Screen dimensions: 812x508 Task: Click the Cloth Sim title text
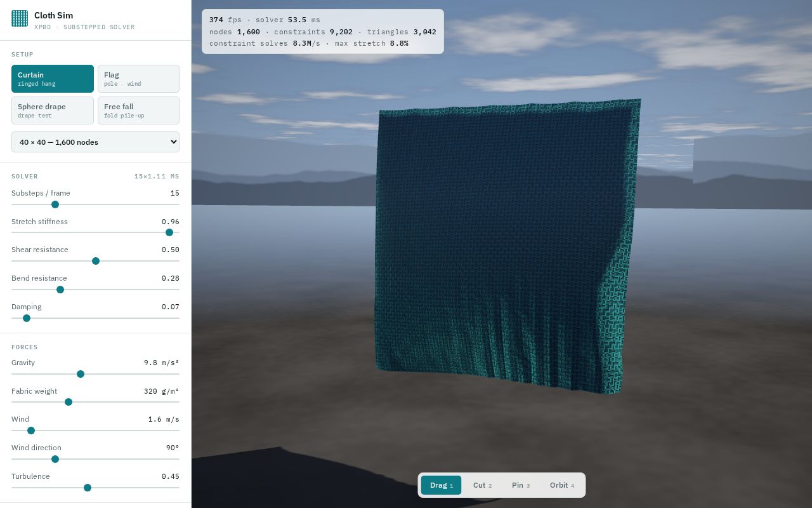pos(53,15)
